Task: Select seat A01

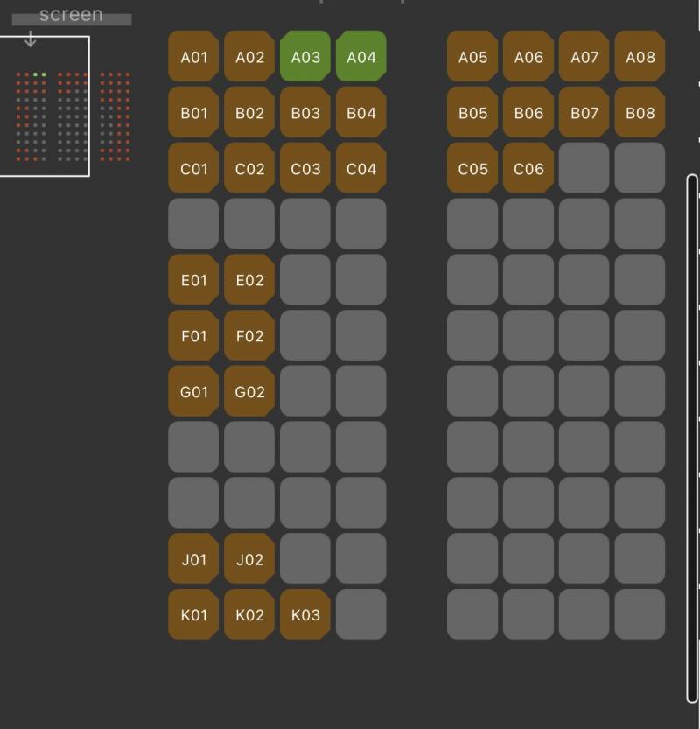Action: pyautogui.click(x=193, y=56)
